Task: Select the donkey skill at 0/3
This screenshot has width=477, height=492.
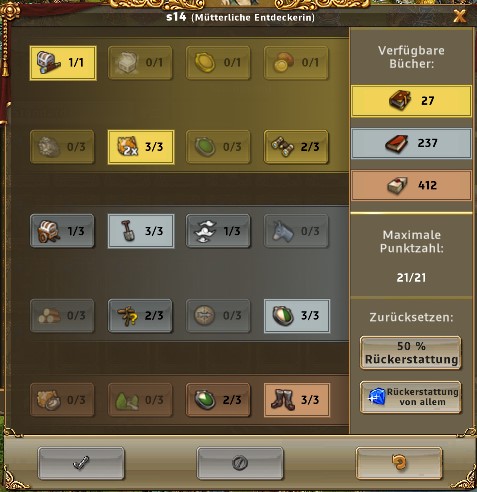Action: click(x=296, y=231)
